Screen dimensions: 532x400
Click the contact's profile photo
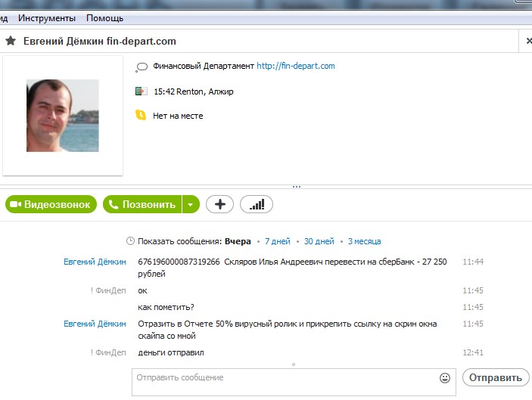tap(63, 116)
